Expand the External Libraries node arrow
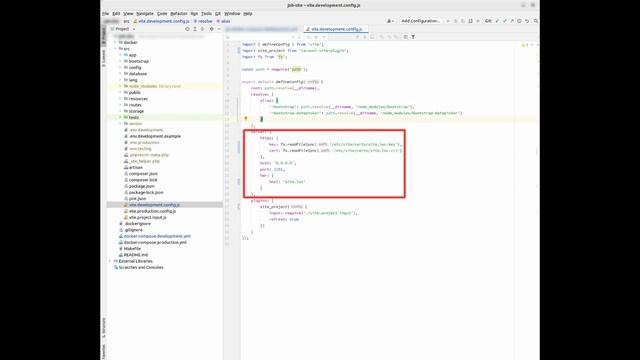Screen dimensions: 640x360 tap(111, 261)
